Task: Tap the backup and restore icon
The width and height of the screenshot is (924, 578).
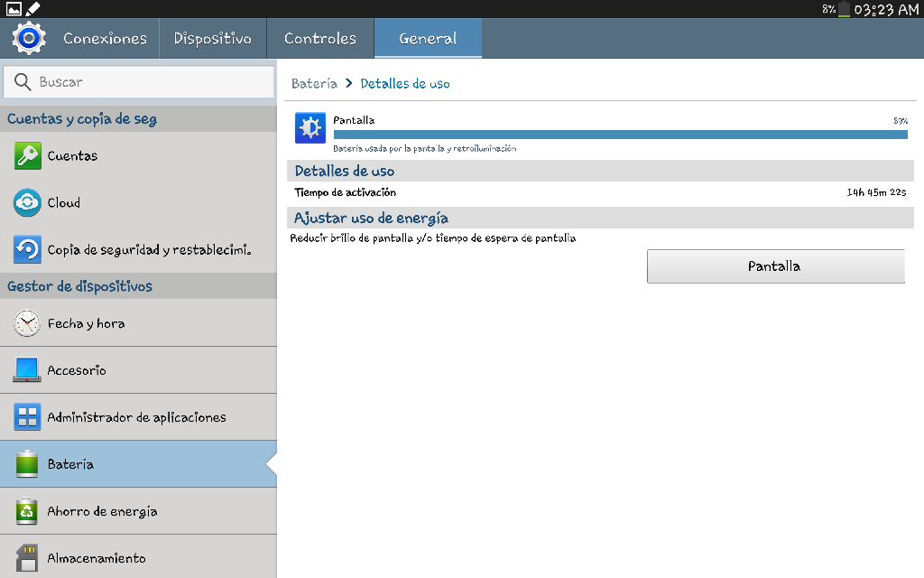Action: click(x=28, y=250)
